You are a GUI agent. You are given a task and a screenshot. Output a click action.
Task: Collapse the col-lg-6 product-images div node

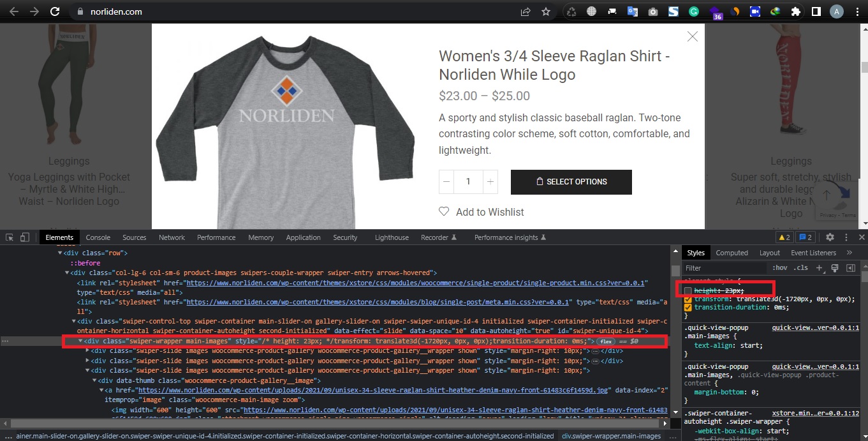pyautogui.click(x=66, y=273)
